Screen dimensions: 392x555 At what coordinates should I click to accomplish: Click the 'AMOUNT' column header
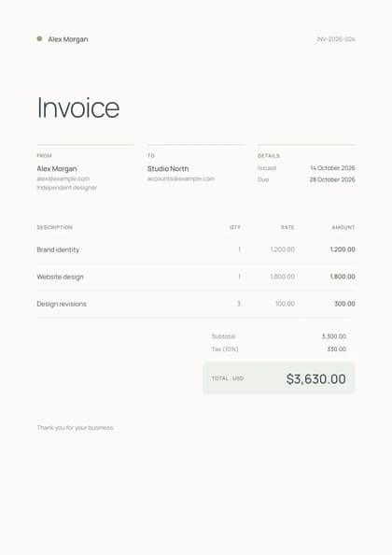(343, 227)
